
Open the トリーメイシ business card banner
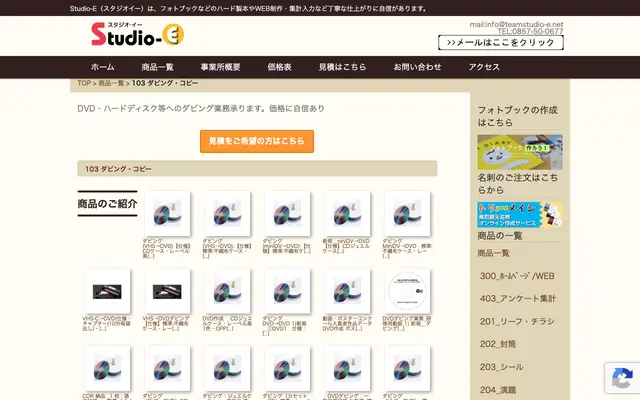point(520,215)
